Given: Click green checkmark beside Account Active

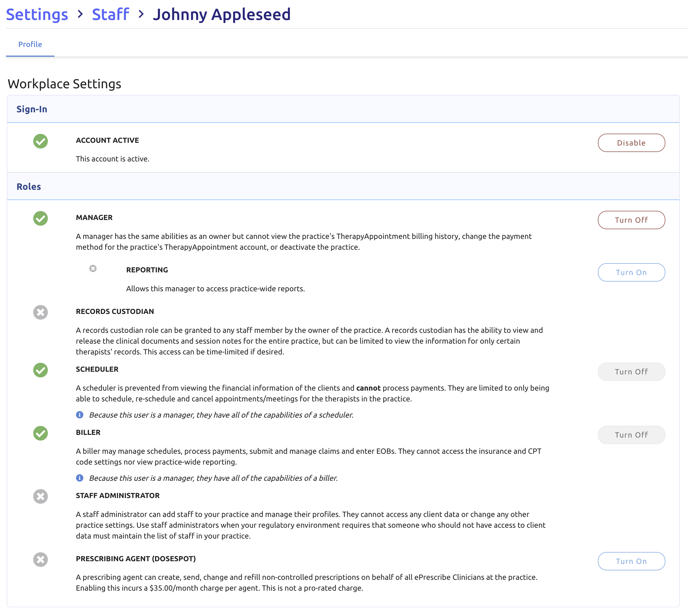Looking at the screenshot, I should [x=40, y=141].
